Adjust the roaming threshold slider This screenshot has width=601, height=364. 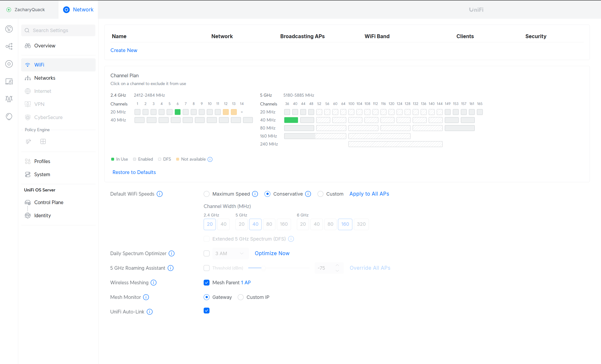click(264, 268)
